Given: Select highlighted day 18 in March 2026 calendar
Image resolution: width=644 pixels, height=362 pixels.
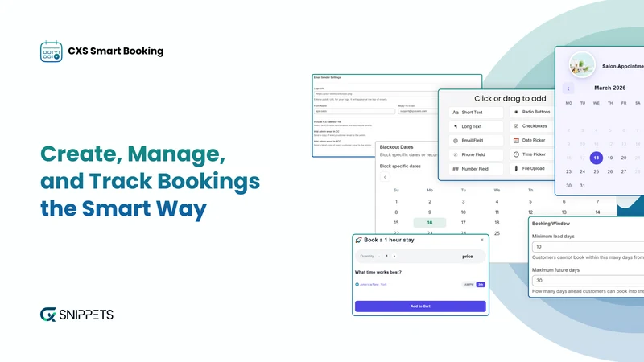Looking at the screenshot, I should 596,158.
